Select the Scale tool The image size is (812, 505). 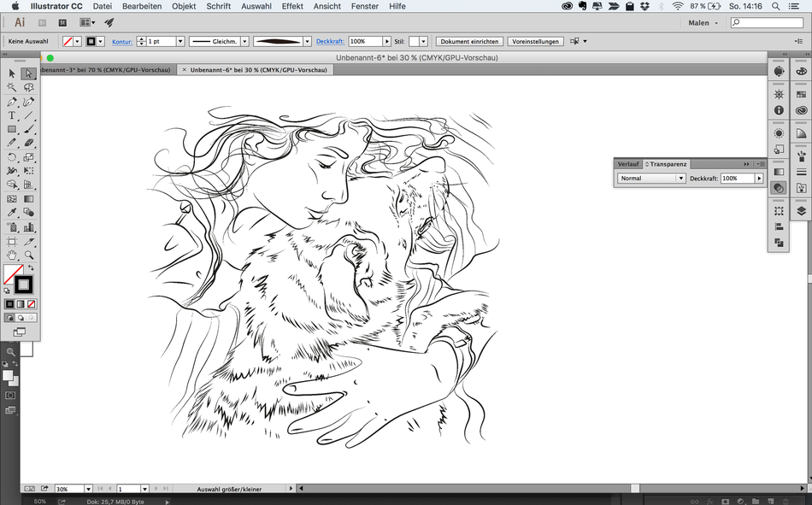point(28,157)
